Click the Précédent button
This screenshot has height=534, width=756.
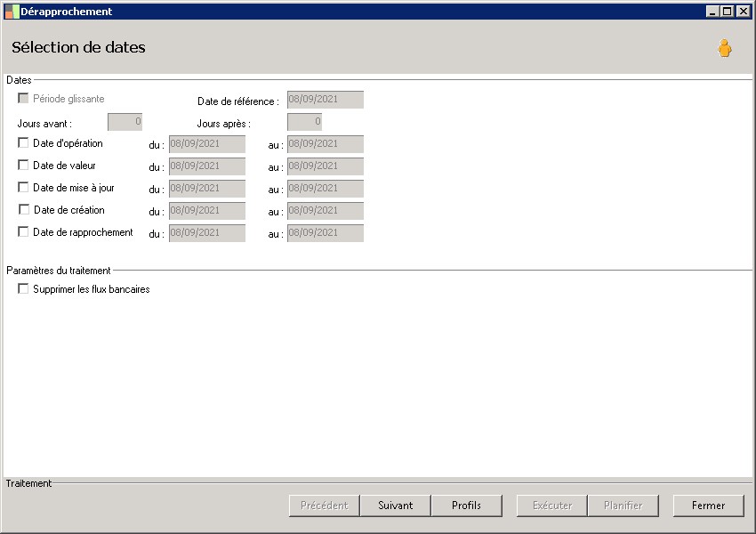click(324, 506)
